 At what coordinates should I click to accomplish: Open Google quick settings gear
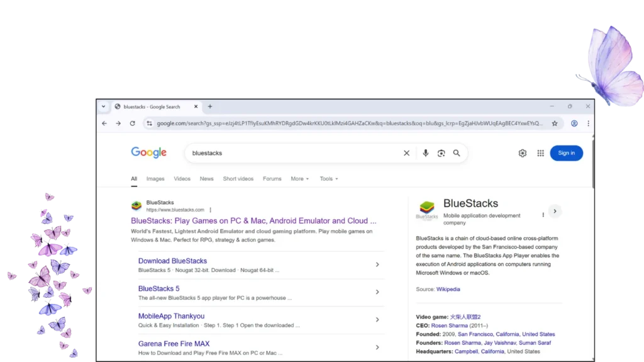pos(522,153)
